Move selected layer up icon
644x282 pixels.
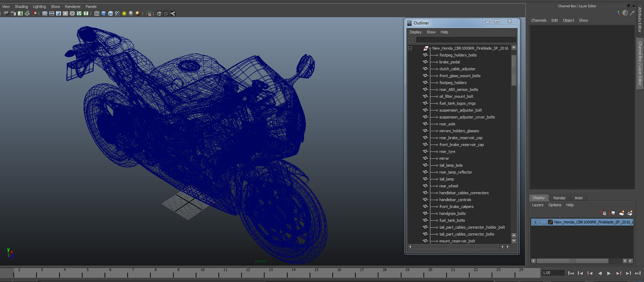(604, 213)
